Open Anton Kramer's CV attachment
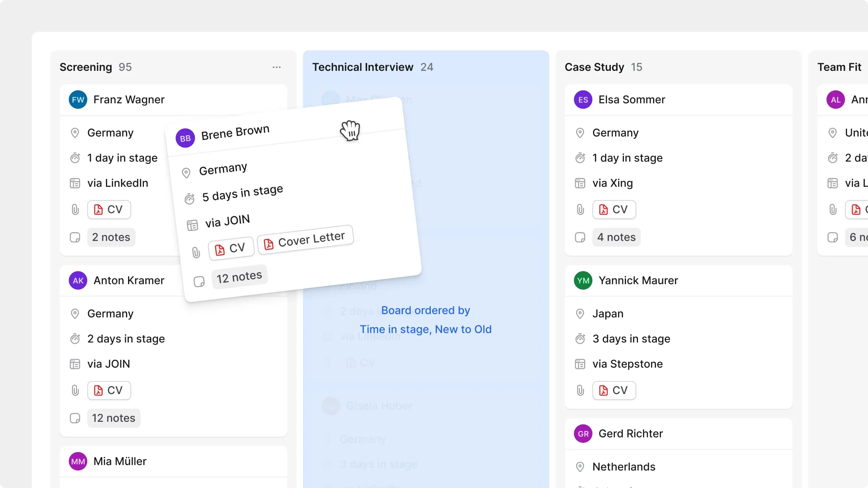 [x=109, y=390]
